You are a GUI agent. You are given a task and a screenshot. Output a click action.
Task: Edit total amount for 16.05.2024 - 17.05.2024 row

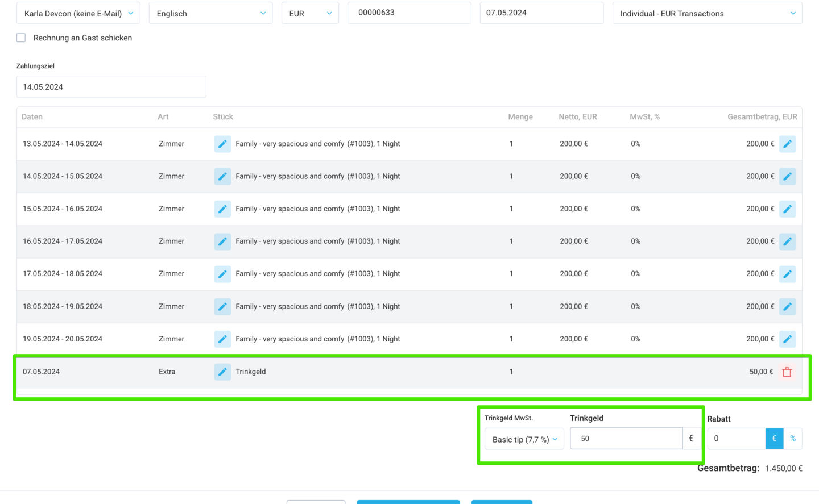pyautogui.click(x=787, y=241)
